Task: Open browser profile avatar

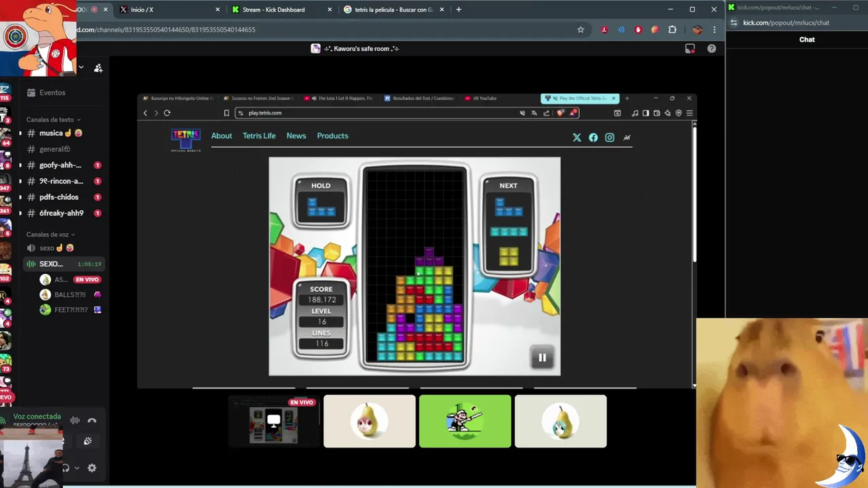Action: coord(697,30)
